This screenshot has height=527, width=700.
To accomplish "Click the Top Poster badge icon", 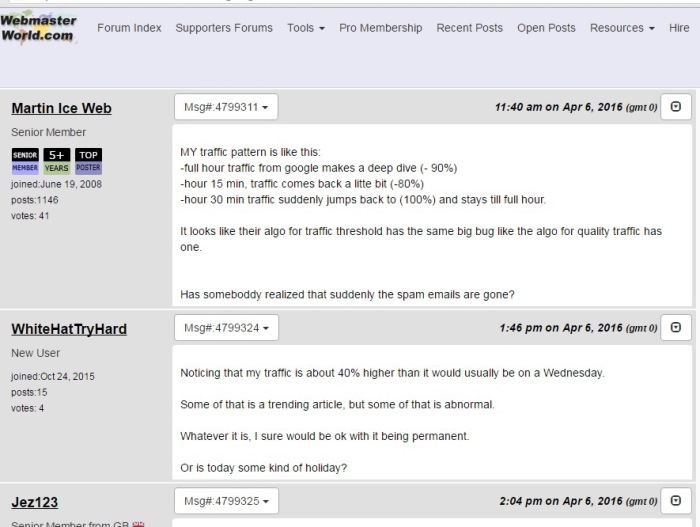I will tap(89, 161).
